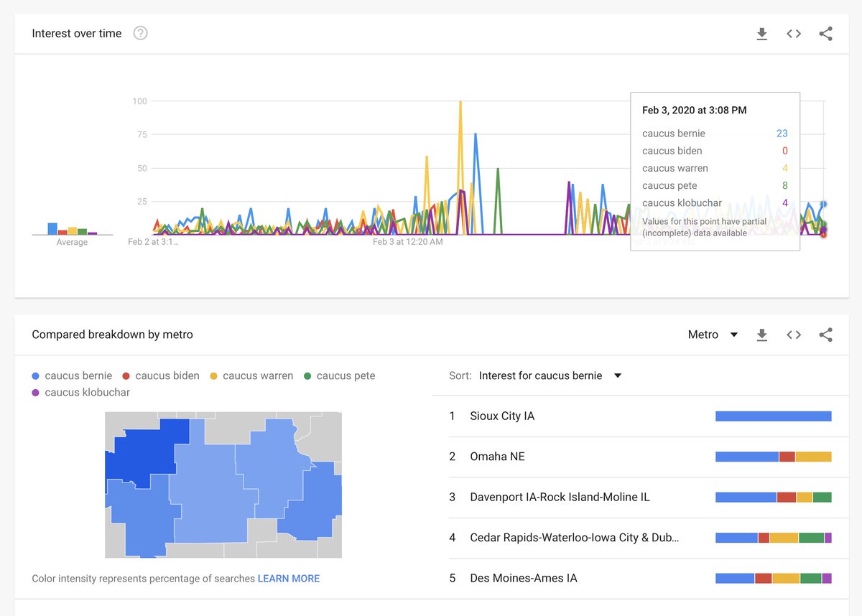
Task: Click the caucus biden legend item
Action: click(160, 375)
